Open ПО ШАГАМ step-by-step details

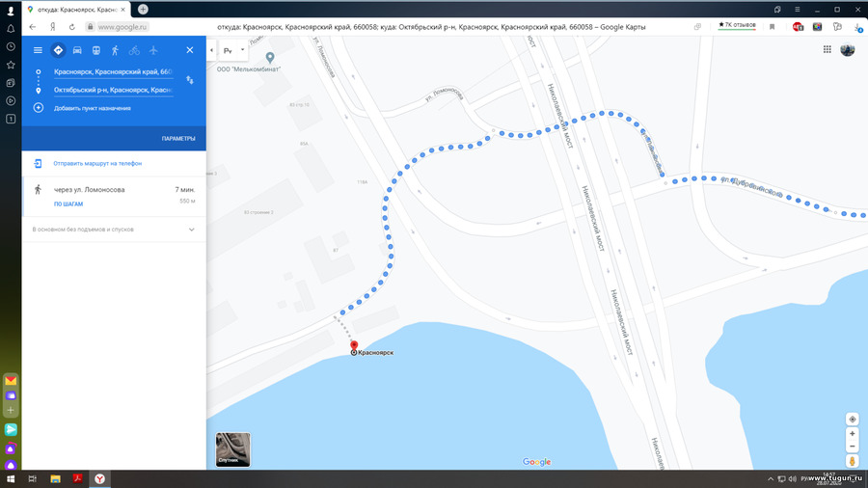click(x=68, y=204)
